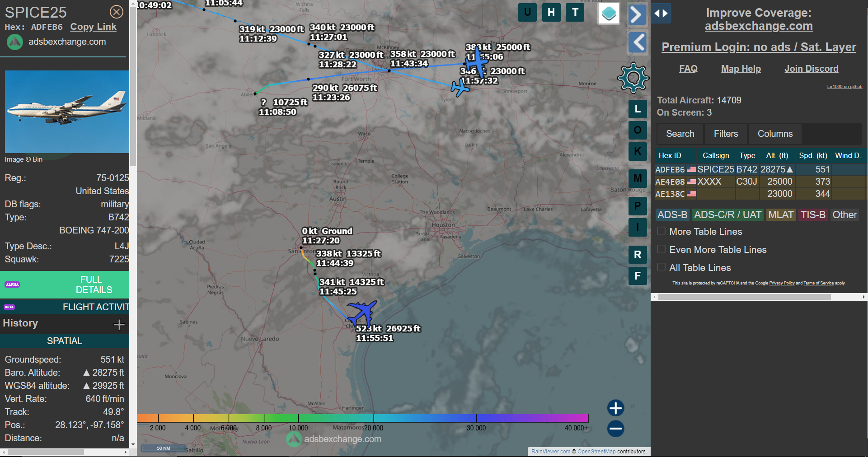
Task: Toggle the MLAT source filter
Action: [x=781, y=215]
